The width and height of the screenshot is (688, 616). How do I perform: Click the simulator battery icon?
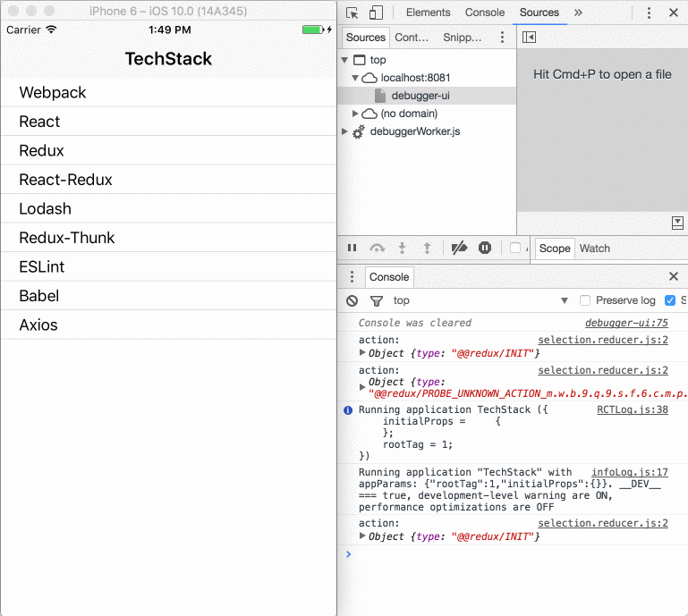[313, 30]
